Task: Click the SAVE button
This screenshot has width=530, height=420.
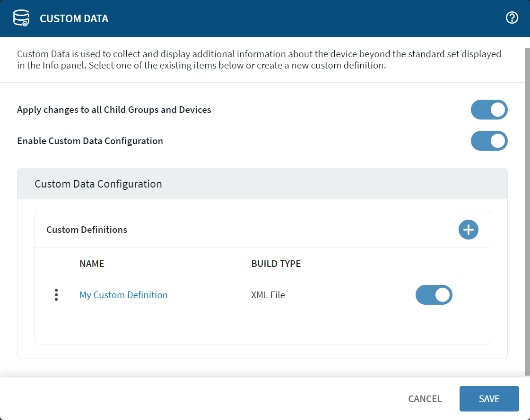Action: pyautogui.click(x=489, y=399)
